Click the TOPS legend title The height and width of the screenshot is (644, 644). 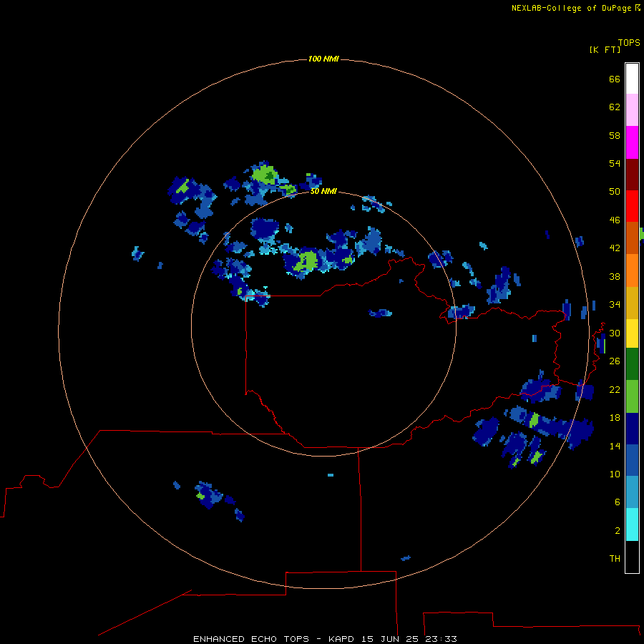(629, 42)
